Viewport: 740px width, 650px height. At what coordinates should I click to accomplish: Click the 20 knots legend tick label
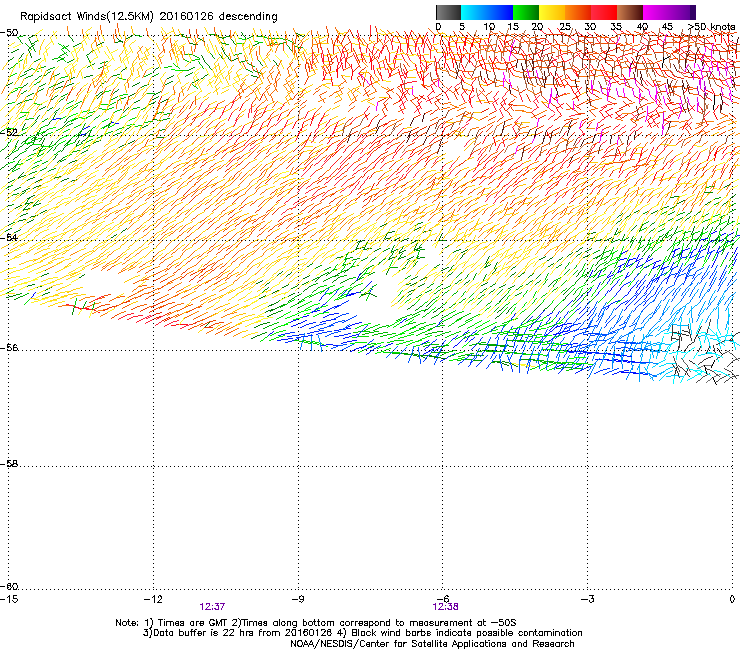click(538, 27)
